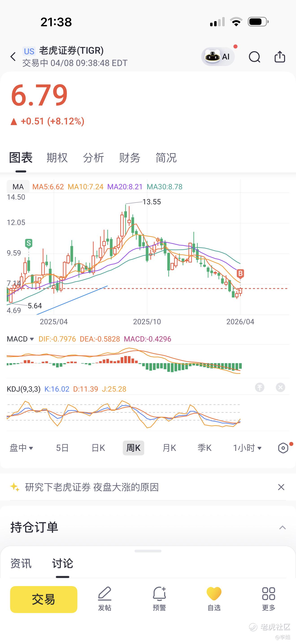This screenshot has width=296, height=644.
Task: Open the More (更多) menu
Action: (269, 599)
